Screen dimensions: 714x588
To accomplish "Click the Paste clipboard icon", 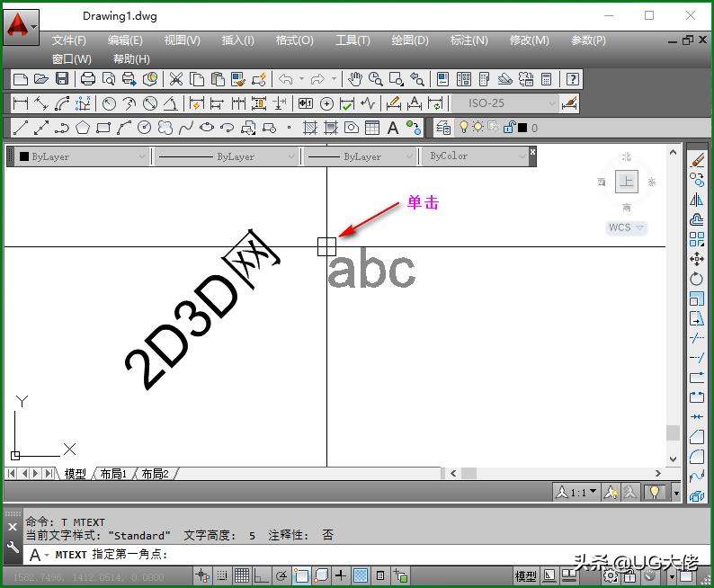I will tap(218, 79).
